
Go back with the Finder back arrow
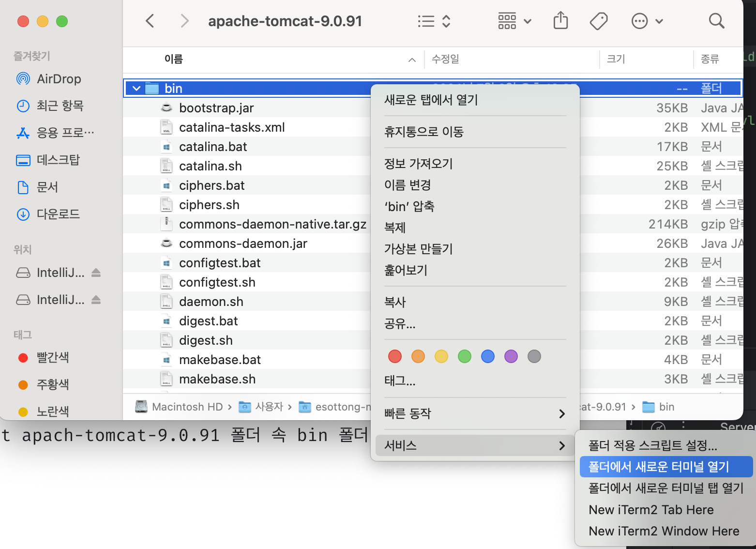[150, 21]
